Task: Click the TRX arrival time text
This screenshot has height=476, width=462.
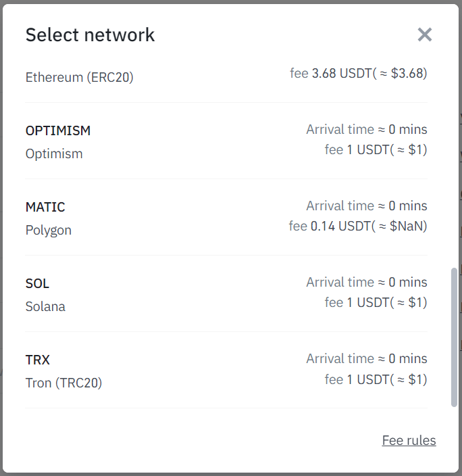Action: pos(366,358)
